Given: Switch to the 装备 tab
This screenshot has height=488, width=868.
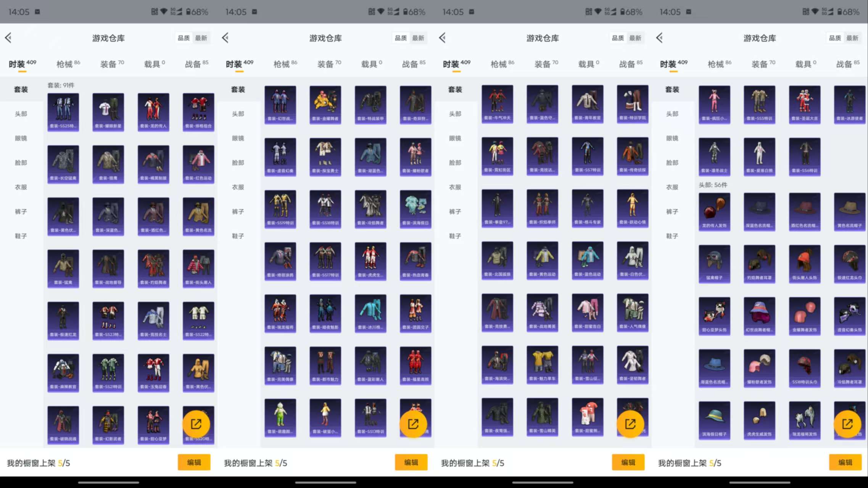Looking at the screenshot, I should pos(110,64).
